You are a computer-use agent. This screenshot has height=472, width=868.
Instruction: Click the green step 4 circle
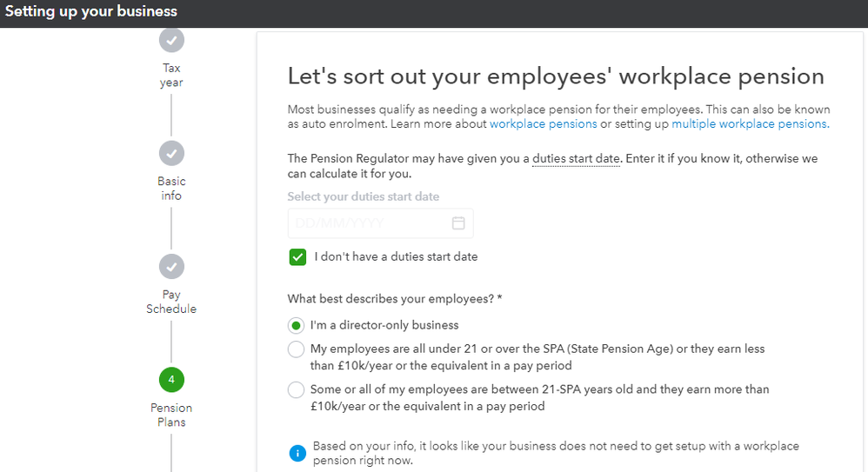point(171,380)
